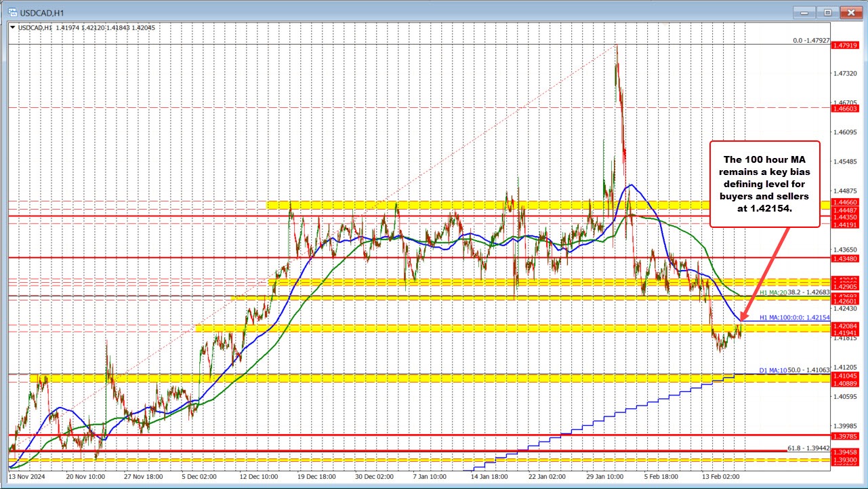Image resolution: width=868 pixels, height=489 pixels.
Task: Select the 1.44350 red price label
Action: 845,217
